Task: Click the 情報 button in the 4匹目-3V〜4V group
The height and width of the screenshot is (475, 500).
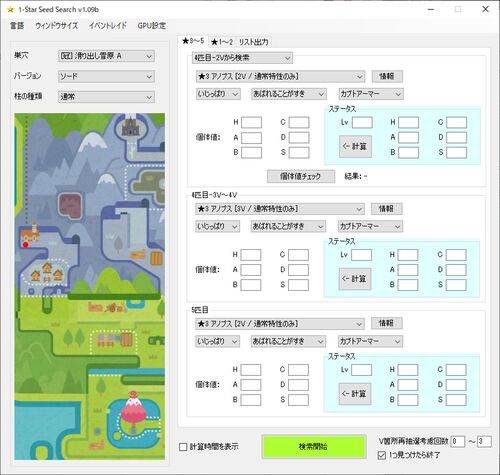Action: (x=387, y=209)
